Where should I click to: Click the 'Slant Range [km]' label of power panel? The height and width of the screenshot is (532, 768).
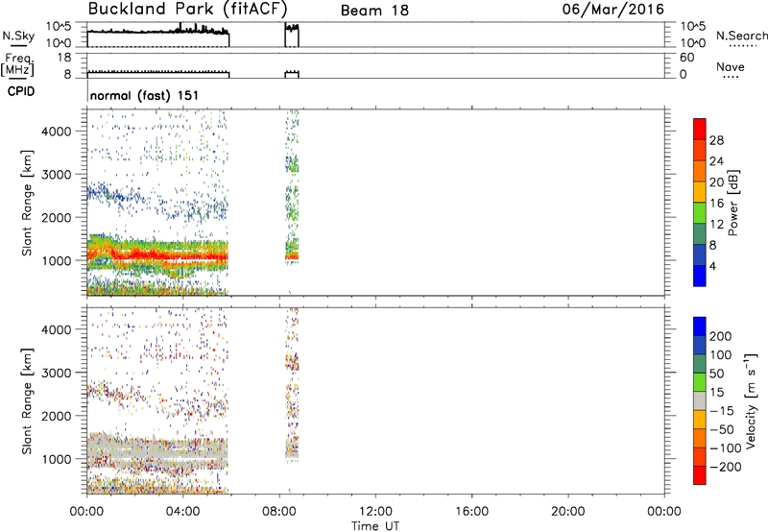(x=27, y=203)
